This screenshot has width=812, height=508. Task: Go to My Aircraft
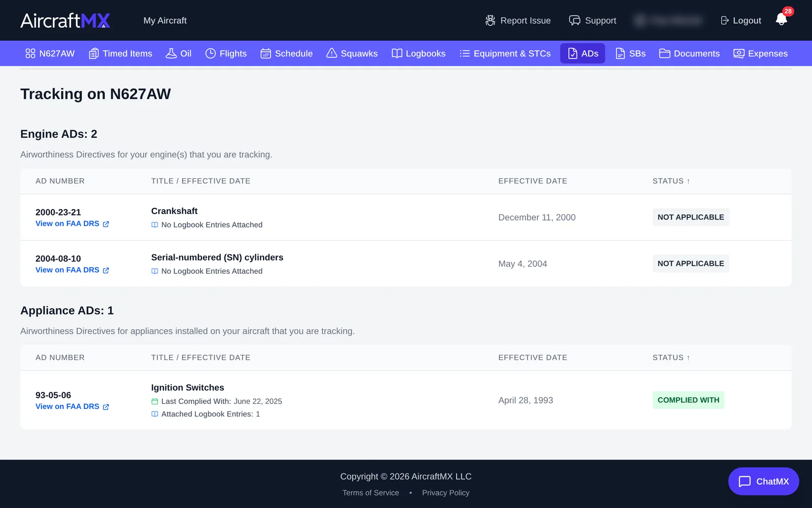[165, 20]
